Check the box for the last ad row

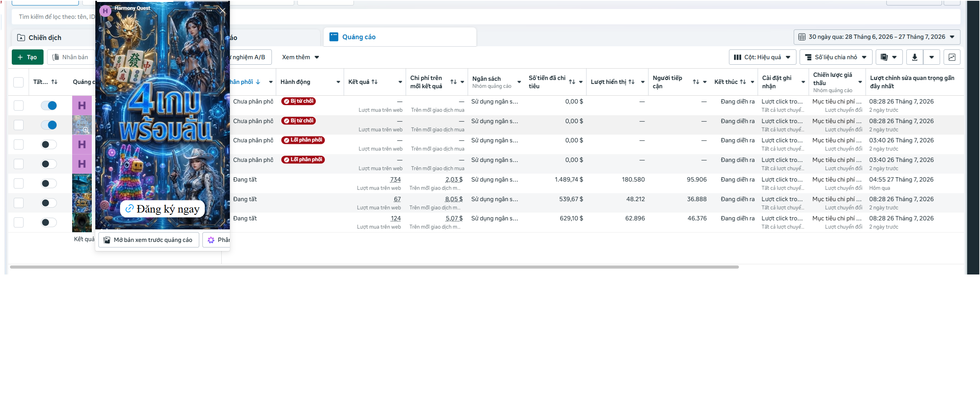(18, 222)
